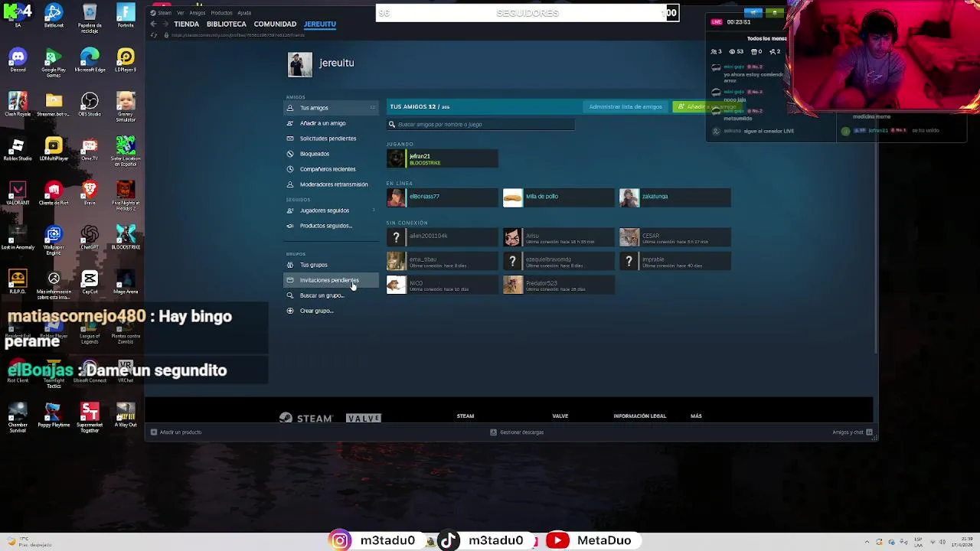The image size is (980, 551).
Task: Open the Battle.net desktop shortcut
Action: pos(54,17)
